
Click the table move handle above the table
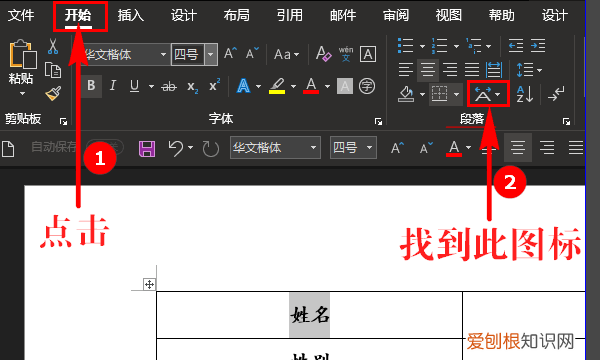[x=149, y=284]
